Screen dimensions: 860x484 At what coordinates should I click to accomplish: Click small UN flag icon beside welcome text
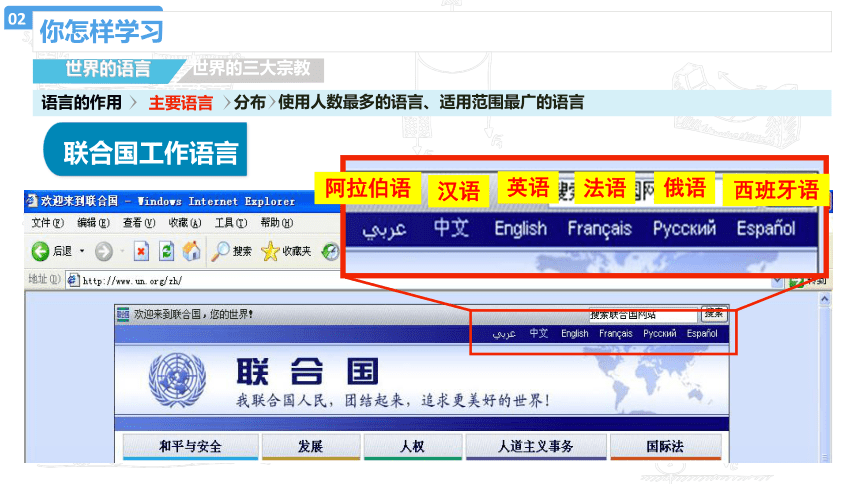click(123, 314)
